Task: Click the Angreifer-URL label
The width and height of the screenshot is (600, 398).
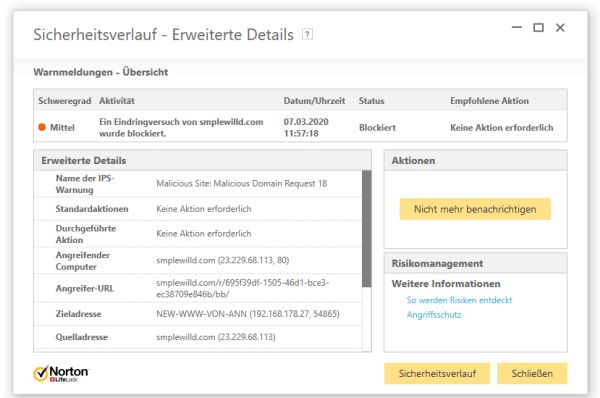Action: 85,288
